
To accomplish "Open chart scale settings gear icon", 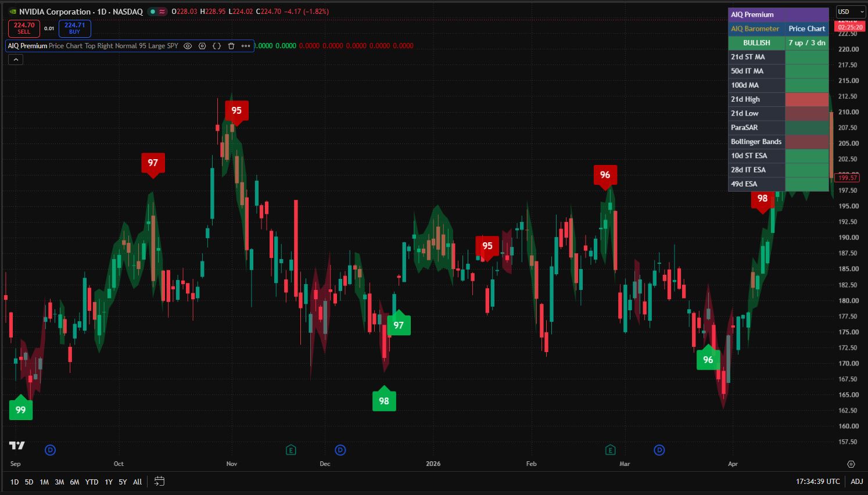I will (851, 464).
